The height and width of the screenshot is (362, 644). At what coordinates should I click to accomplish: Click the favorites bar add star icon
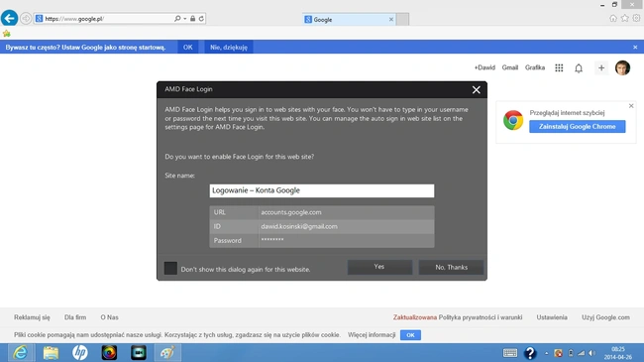point(7,34)
